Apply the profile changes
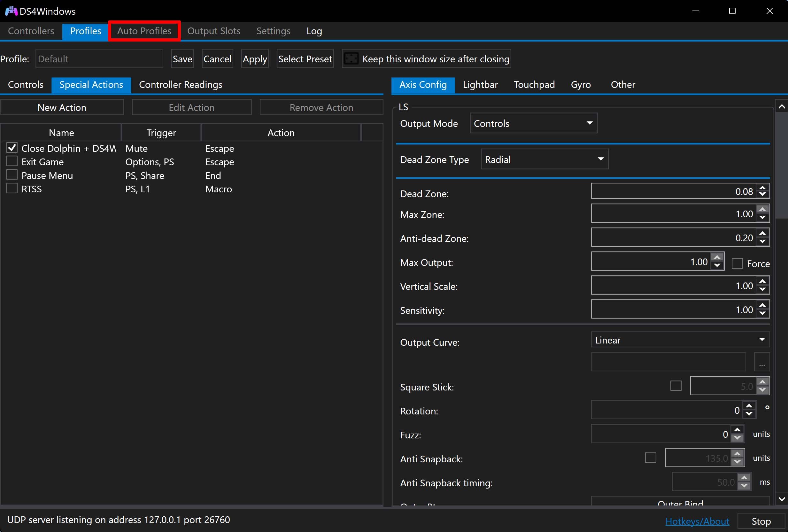Screen dimensions: 788x532 coord(255,59)
